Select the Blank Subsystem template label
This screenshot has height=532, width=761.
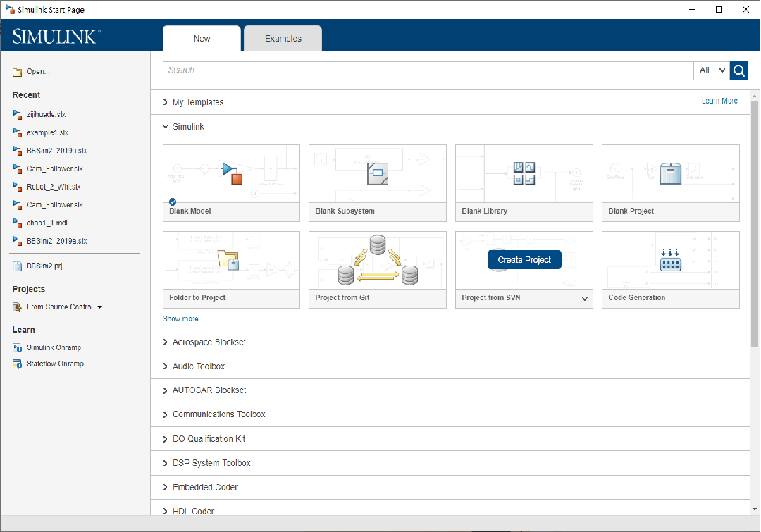pyautogui.click(x=345, y=211)
